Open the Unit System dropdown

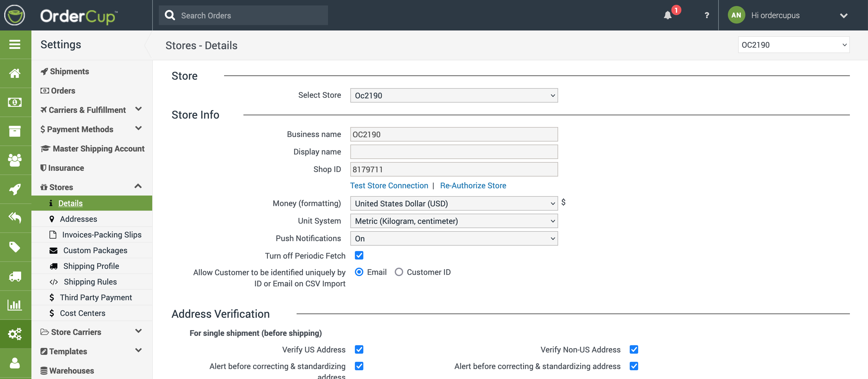454,221
